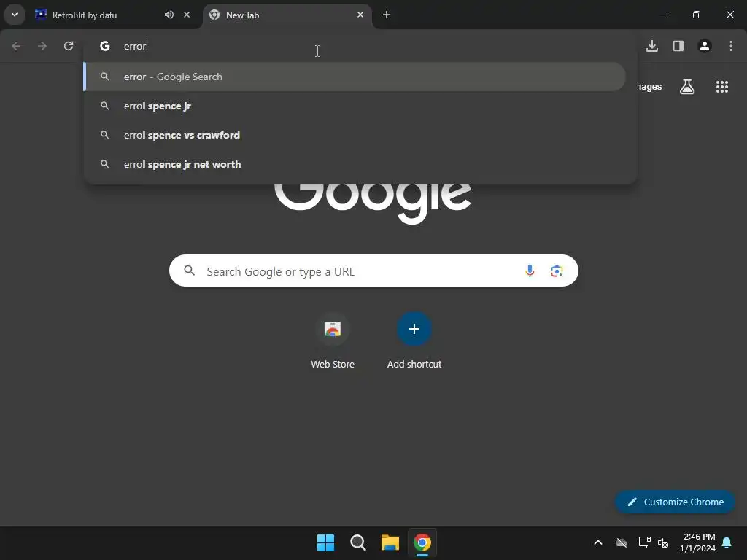
Task: Open Windows taskbar Search
Action: [x=357, y=542]
